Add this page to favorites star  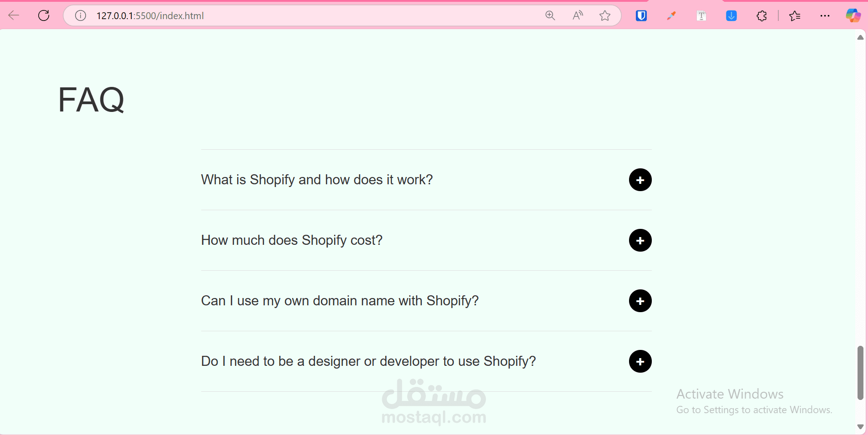[605, 15]
